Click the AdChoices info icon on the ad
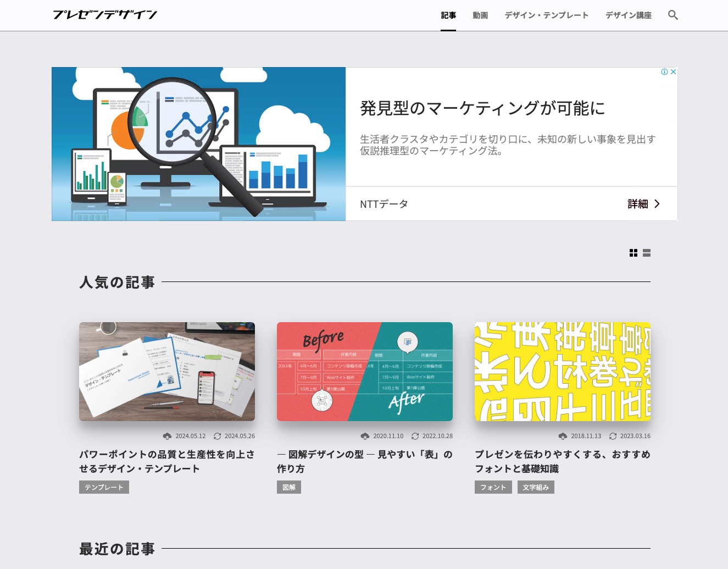Viewport: 728px width, 569px height. (x=665, y=71)
